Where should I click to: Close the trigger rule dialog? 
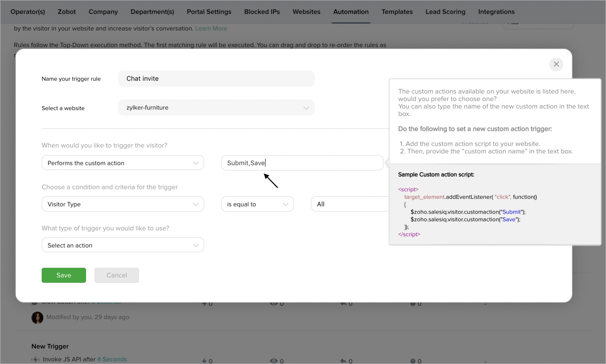(x=556, y=64)
